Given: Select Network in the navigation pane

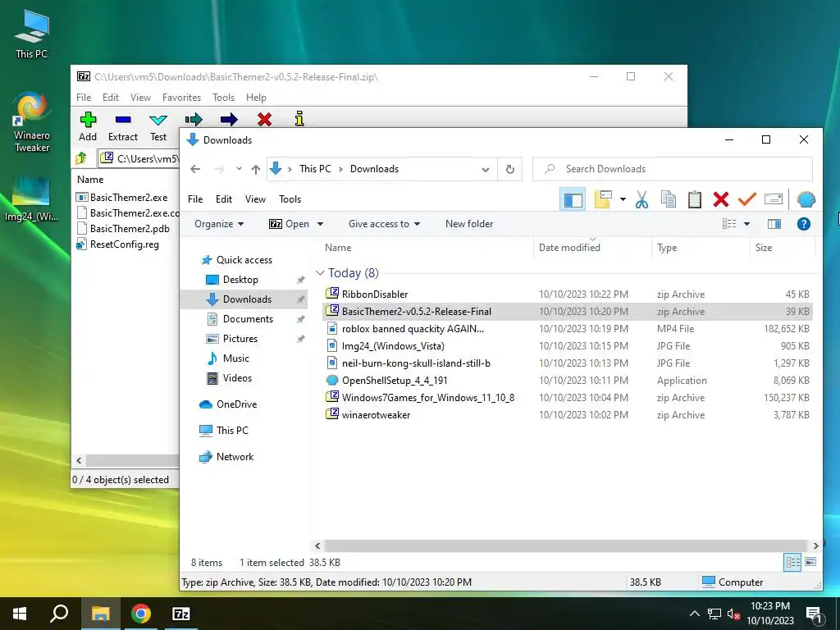Looking at the screenshot, I should tap(235, 457).
